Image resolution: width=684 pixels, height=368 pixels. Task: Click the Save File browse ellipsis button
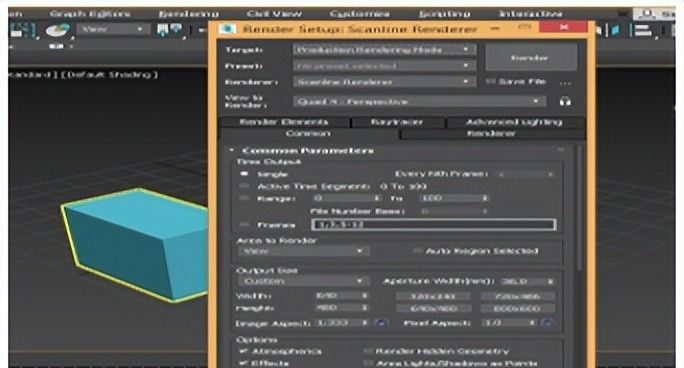point(565,82)
